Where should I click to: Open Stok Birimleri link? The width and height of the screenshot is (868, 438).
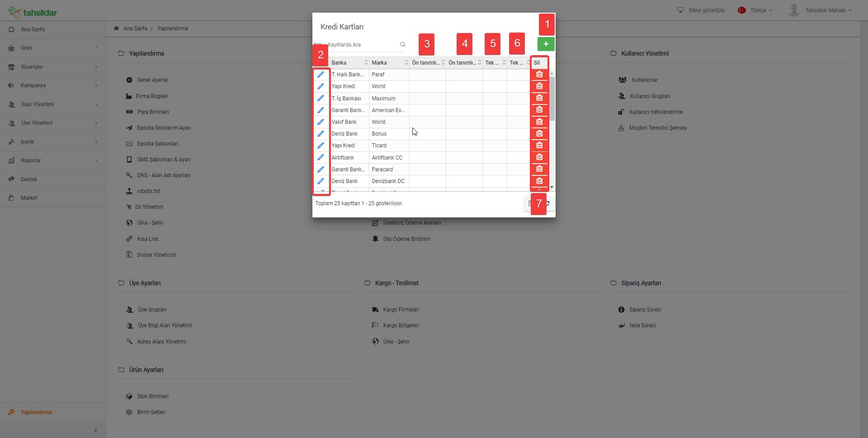pos(153,396)
